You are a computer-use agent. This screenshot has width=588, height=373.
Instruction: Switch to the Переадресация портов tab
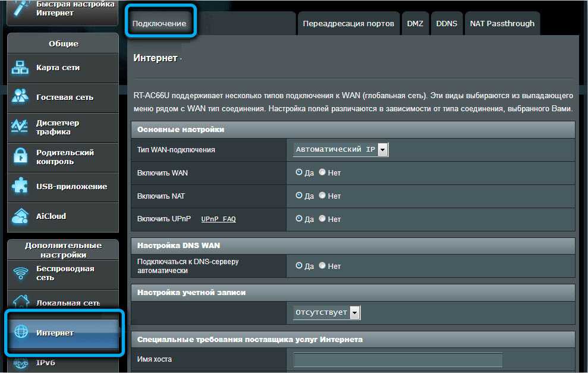[x=348, y=24]
